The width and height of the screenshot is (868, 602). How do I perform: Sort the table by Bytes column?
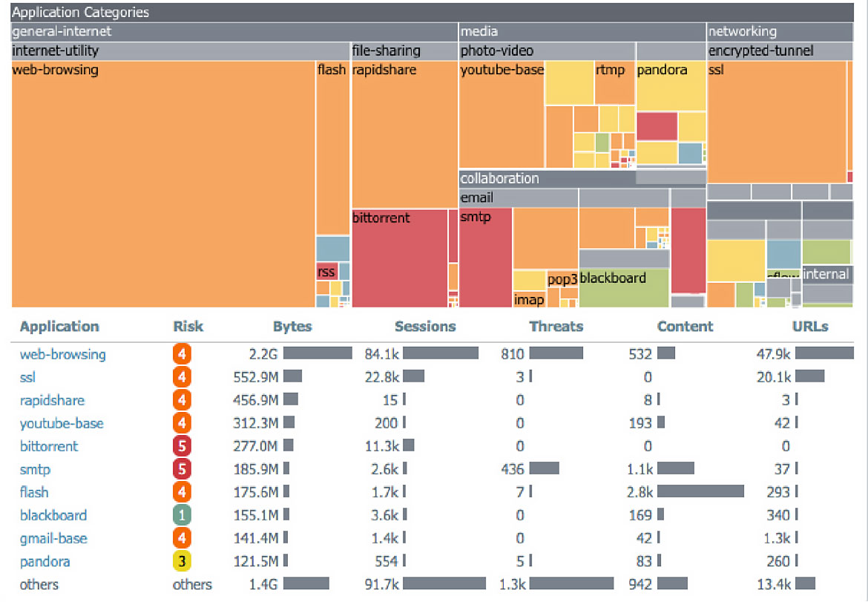tap(292, 327)
